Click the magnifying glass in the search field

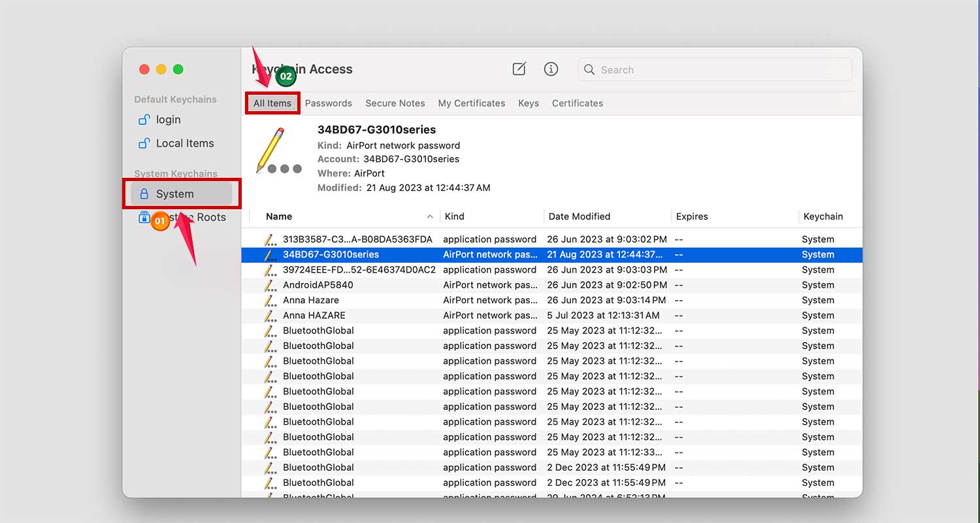pyautogui.click(x=590, y=69)
